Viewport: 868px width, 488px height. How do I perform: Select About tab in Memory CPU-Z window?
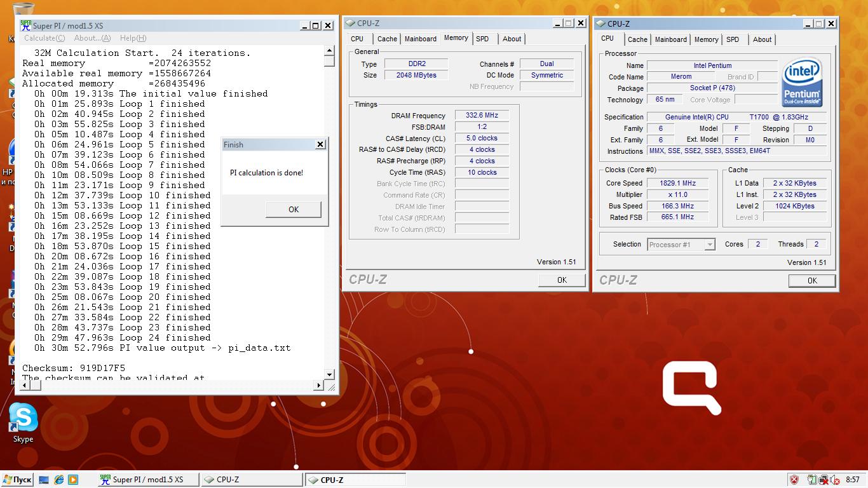512,39
